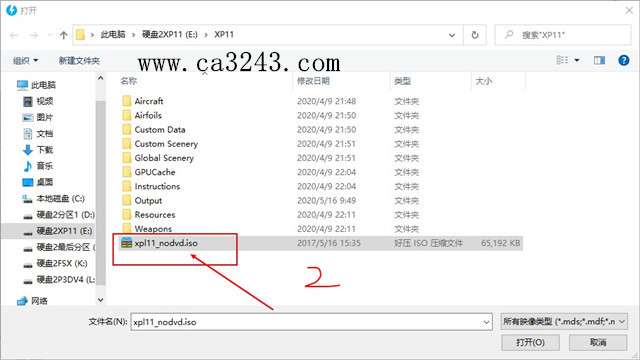Go back with the left arrow
Screen dimensions: 640x360
(14, 36)
